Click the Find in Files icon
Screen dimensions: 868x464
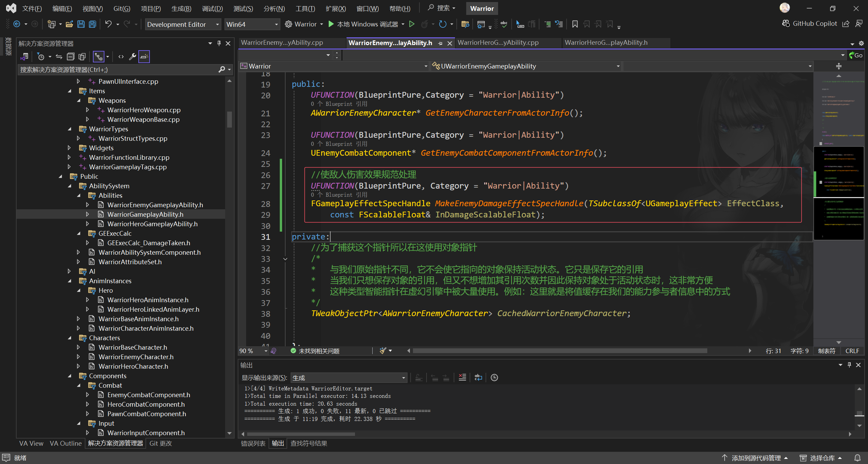pos(465,24)
